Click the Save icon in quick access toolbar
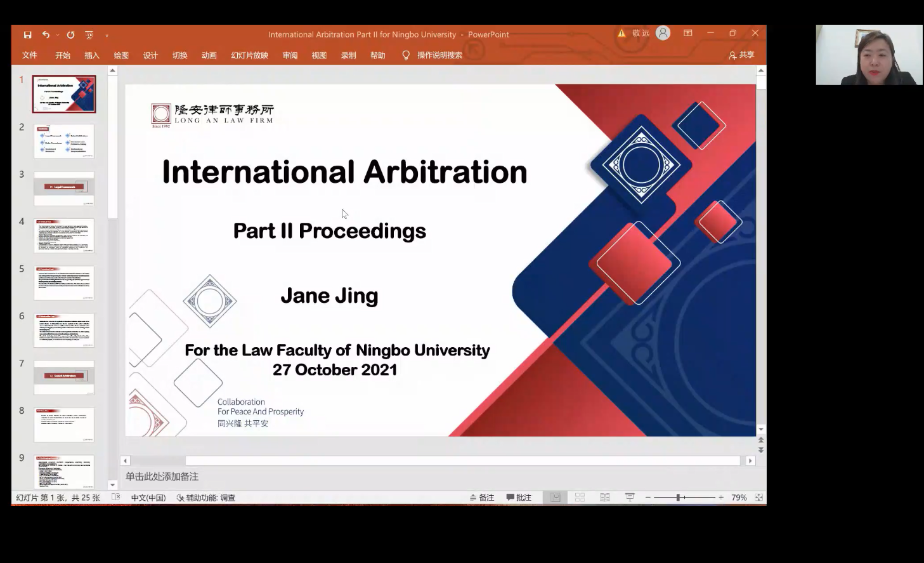Viewport: 924px width, 563px height. click(x=27, y=35)
